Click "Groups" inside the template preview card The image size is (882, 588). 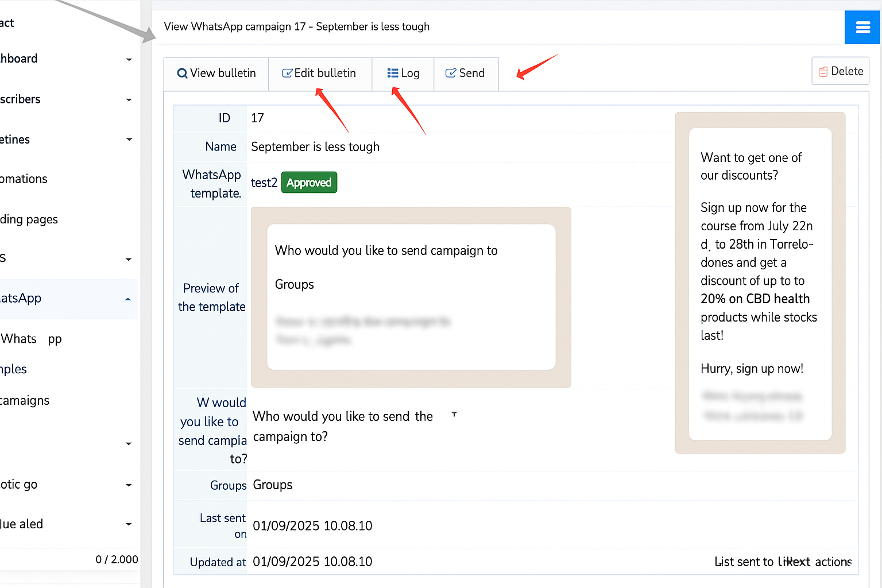pyautogui.click(x=295, y=285)
